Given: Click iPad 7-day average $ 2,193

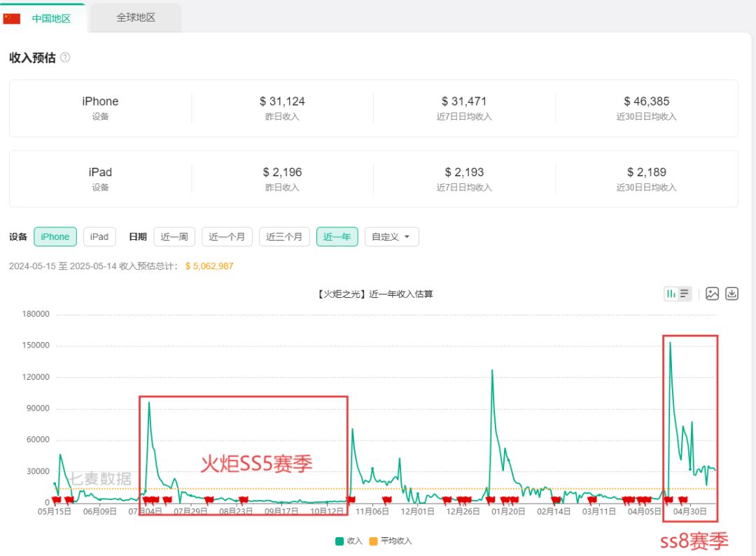Looking at the screenshot, I should (464, 172).
